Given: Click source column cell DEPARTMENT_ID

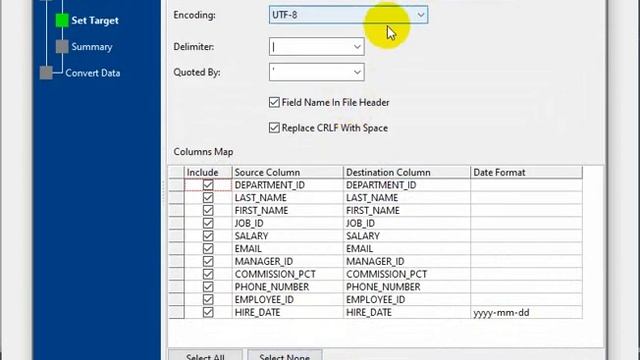Looking at the screenshot, I should (288, 185).
